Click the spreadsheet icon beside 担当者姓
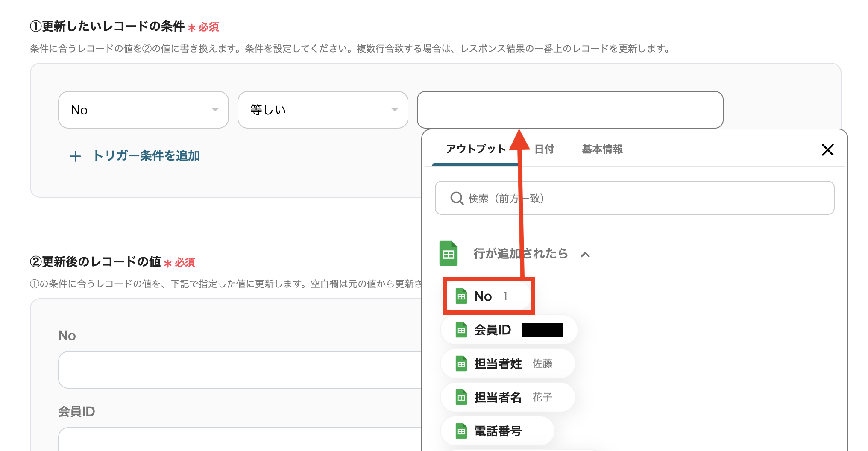This screenshot has width=868, height=451. coord(461,363)
